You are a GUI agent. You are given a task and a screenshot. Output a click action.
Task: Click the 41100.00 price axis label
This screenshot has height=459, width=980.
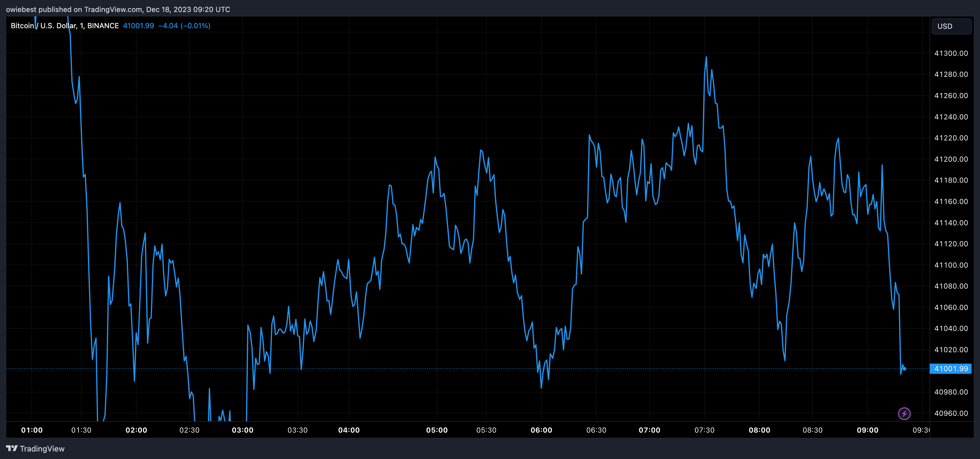tap(951, 265)
